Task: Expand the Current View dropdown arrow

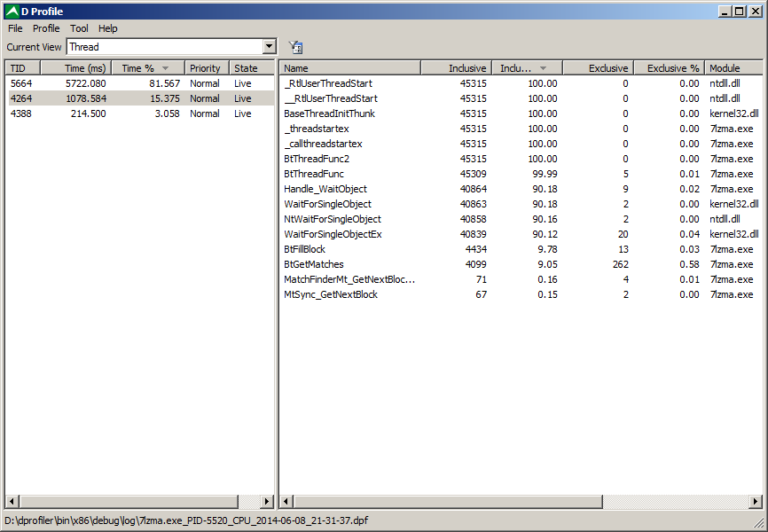Action: pos(269,46)
